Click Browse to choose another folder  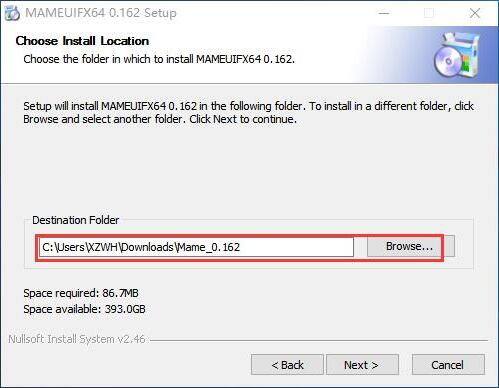point(411,246)
